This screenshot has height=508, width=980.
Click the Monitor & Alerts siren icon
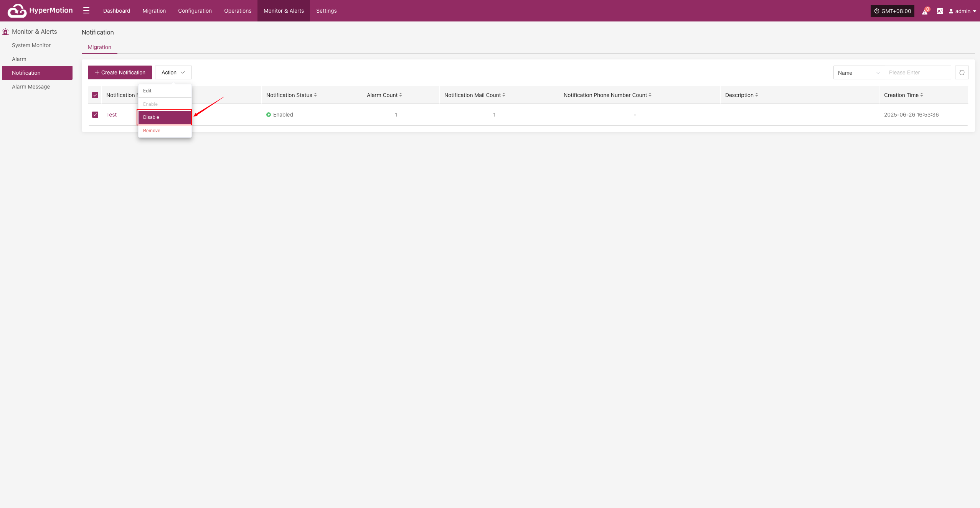click(x=5, y=31)
